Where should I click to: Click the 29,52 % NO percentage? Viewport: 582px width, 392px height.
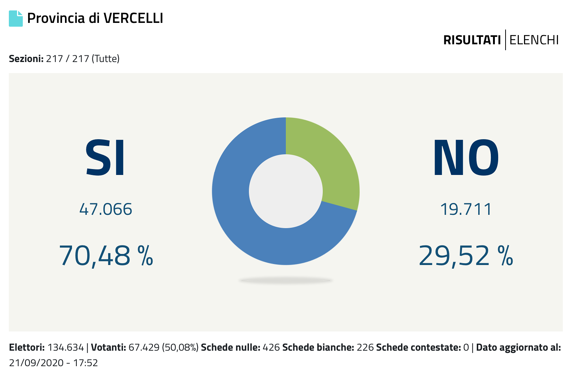(466, 255)
